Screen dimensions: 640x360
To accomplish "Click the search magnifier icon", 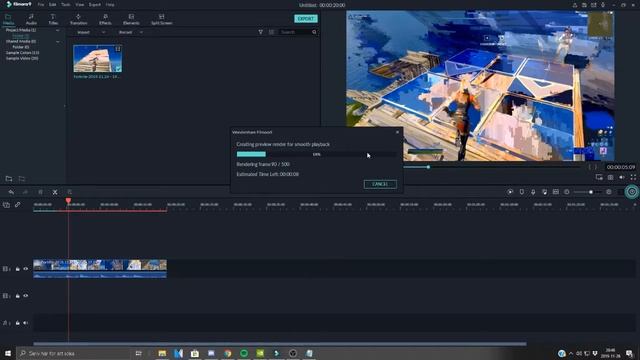I will pos(314,32).
